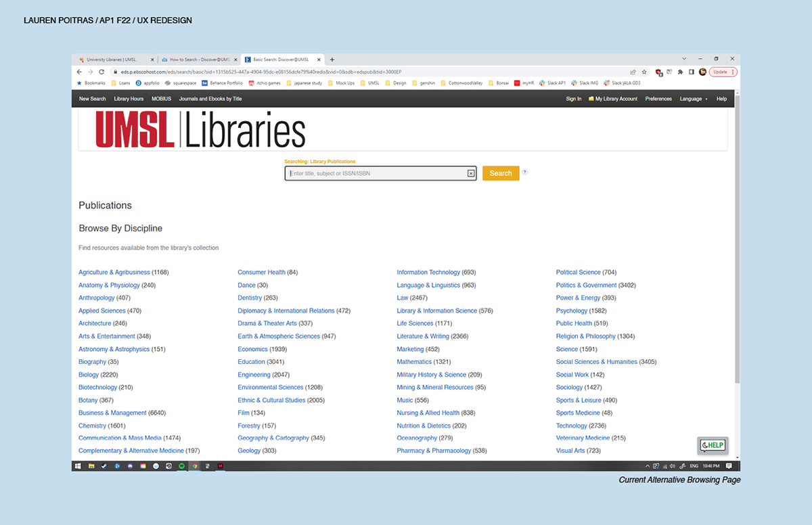Open the Design bookmark folder
The height and width of the screenshot is (525, 812).
point(395,83)
